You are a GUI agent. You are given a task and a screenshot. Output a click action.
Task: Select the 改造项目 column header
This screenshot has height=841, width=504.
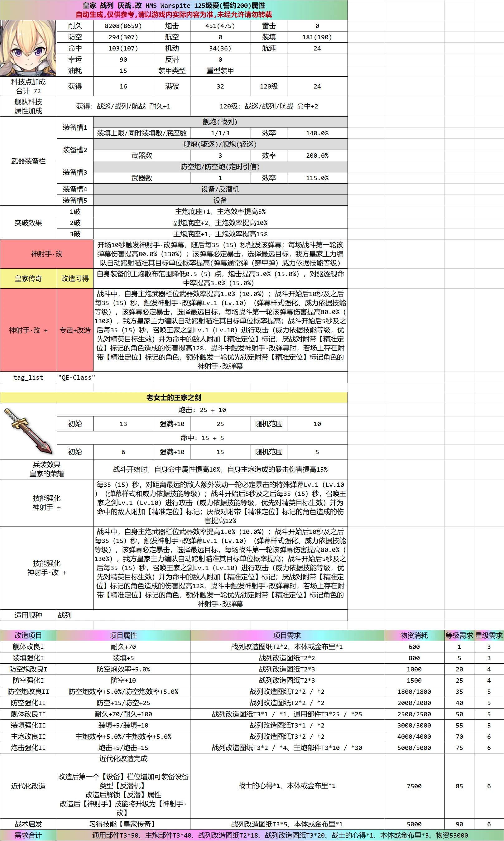[28, 636]
